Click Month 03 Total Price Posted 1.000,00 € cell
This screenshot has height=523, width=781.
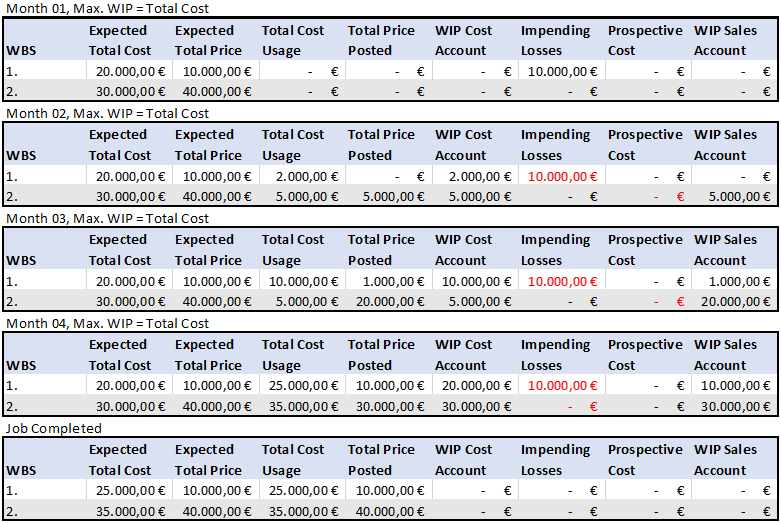point(386,281)
